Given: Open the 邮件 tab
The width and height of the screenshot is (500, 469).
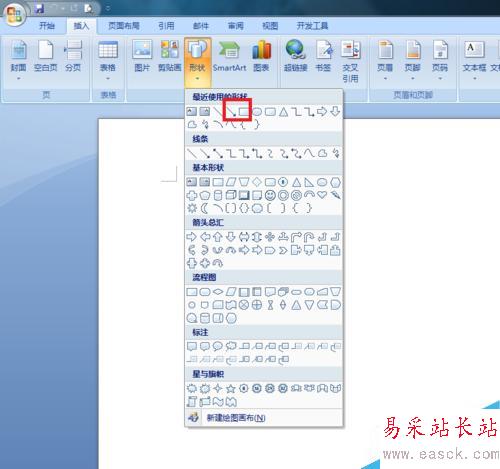Looking at the screenshot, I should click(x=201, y=26).
